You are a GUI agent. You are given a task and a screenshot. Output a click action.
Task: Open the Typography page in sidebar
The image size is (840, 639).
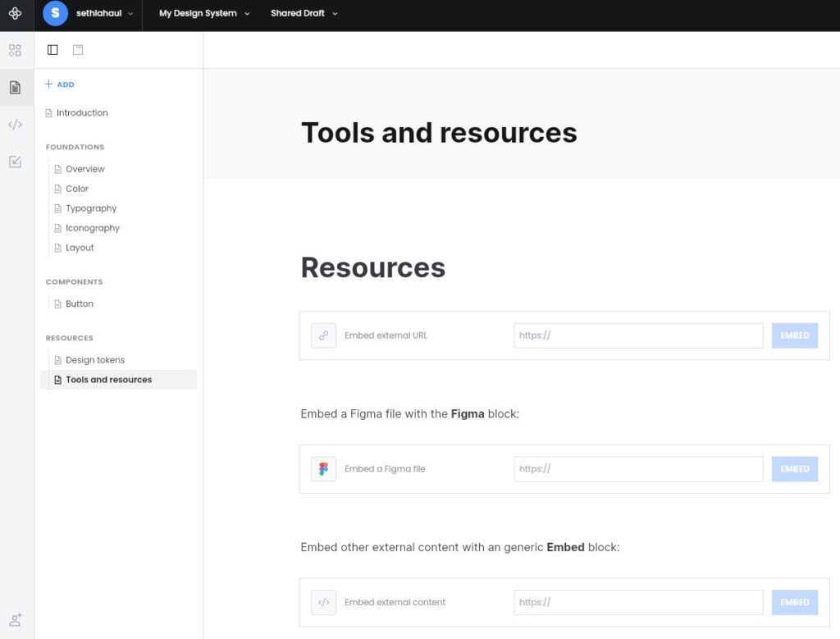pyautogui.click(x=91, y=208)
